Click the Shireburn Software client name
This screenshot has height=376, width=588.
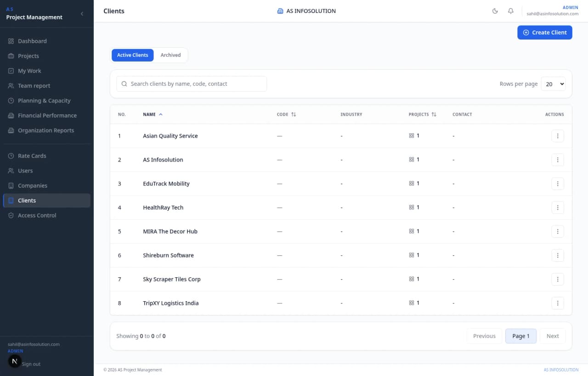click(168, 255)
